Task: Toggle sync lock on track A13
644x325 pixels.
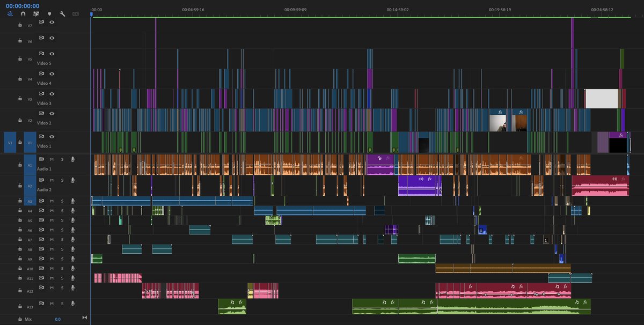Action: [x=42, y=303]
